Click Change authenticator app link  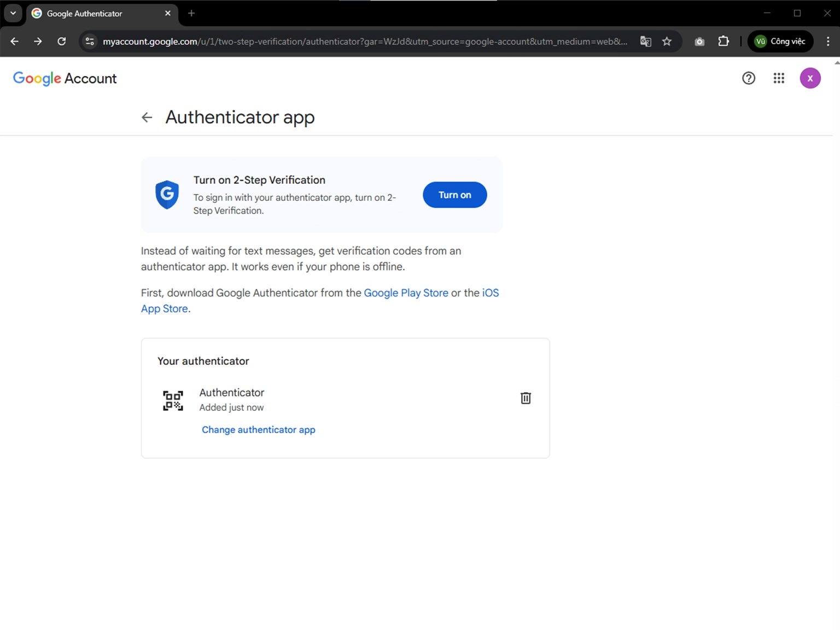click(258, 430)
